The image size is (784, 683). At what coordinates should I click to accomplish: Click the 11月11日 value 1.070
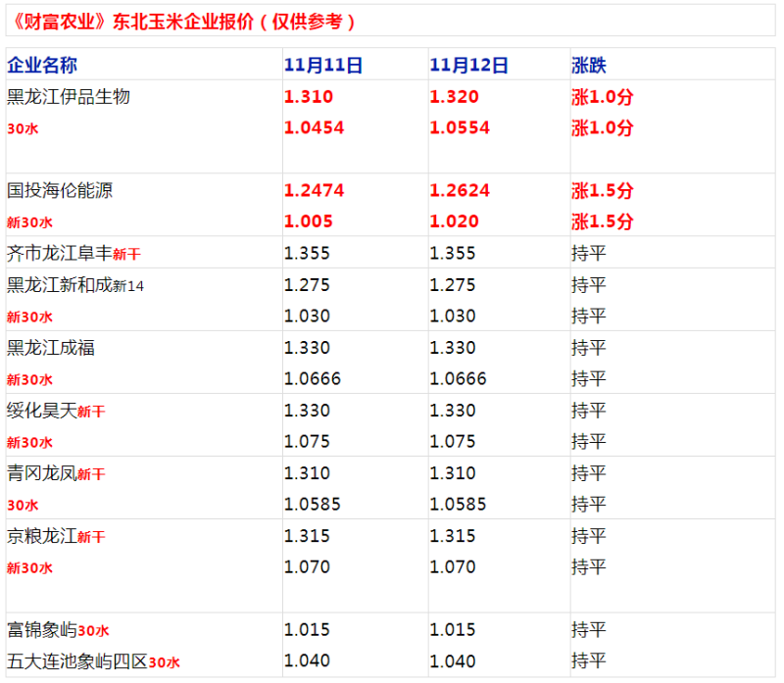(x=307, y=567)
